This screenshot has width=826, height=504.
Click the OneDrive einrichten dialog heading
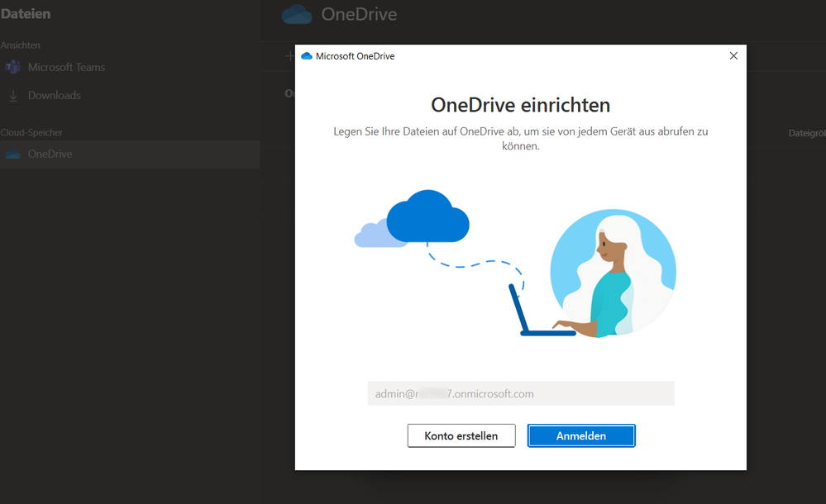520,105
